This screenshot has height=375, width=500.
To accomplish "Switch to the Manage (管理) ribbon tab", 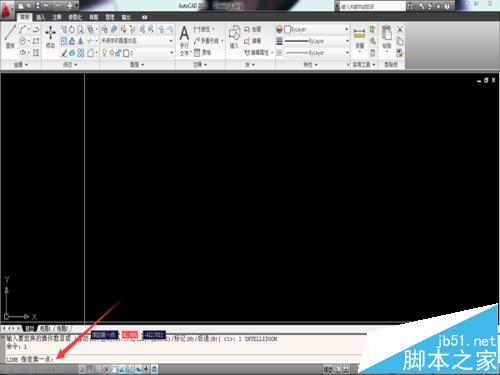I will point(110,17).
